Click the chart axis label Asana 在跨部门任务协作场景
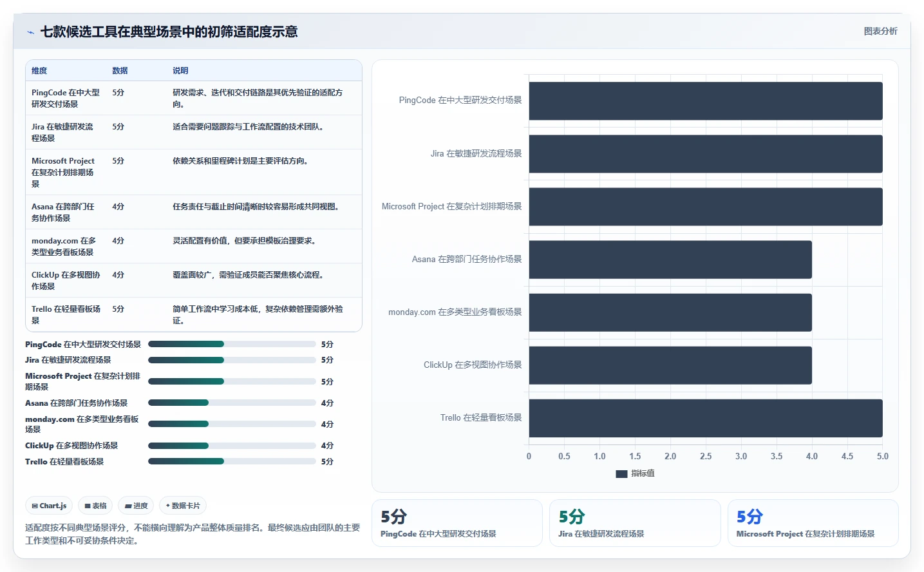This screenshot has height=572, width=924. click(467, 260)
